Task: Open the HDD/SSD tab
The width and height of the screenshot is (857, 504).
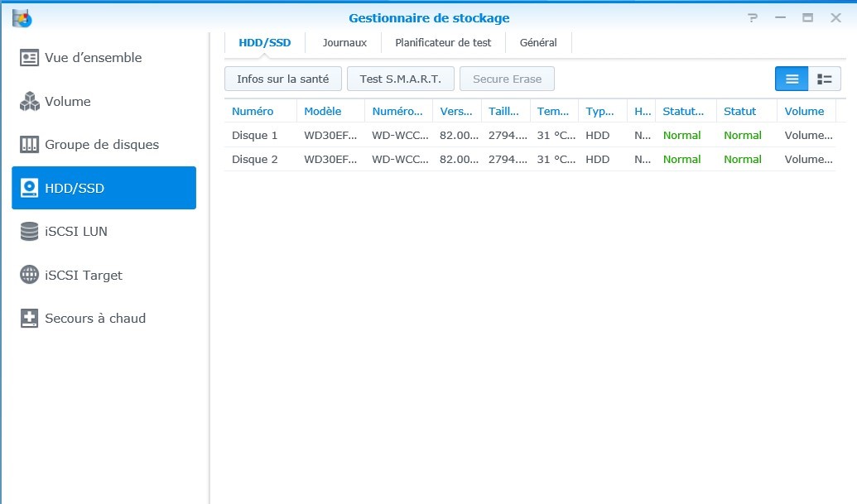Action: 264,42
